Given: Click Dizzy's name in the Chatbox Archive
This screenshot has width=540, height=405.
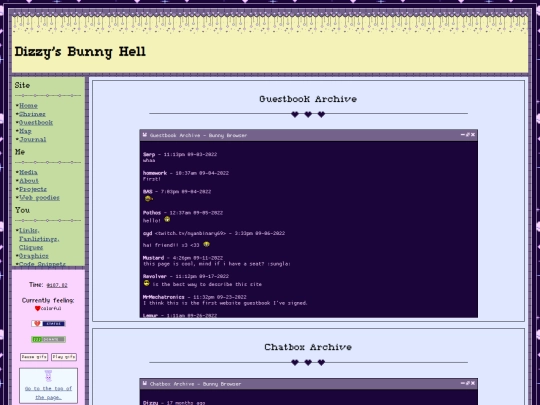Looking at the screenshot, I should 150,403.
